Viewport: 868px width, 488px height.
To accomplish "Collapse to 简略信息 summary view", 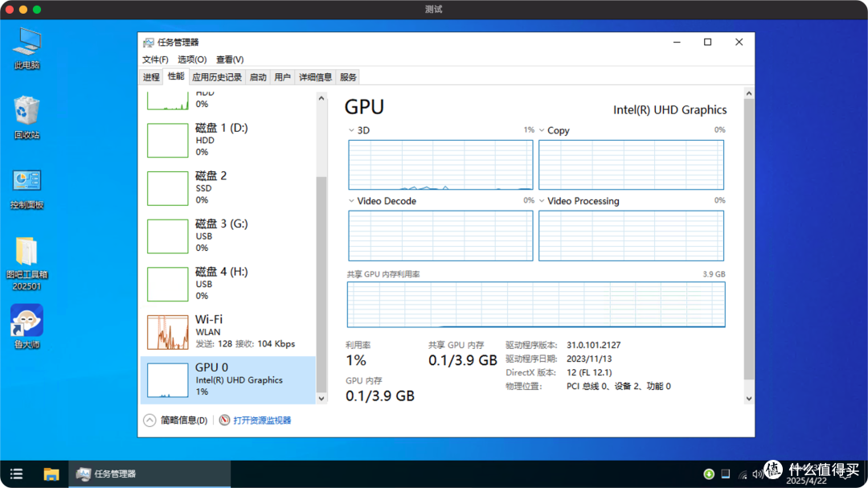I will tap(175, 420).
